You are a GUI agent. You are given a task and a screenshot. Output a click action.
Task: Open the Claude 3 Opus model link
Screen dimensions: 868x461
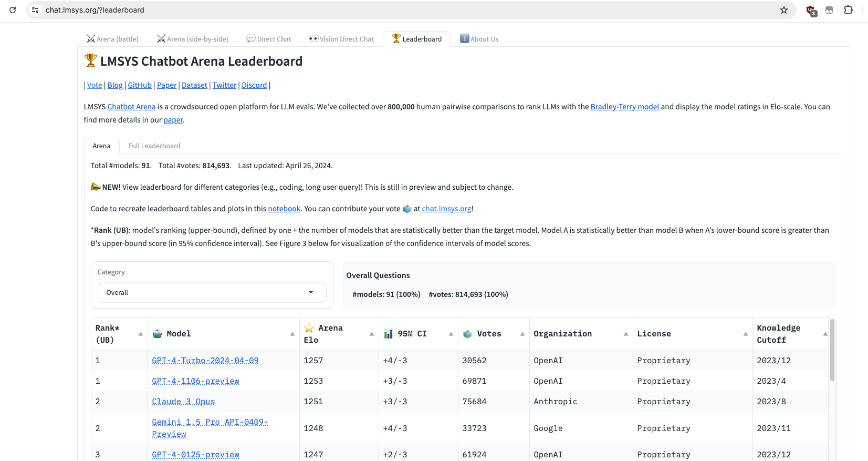[x=183, y=402]
